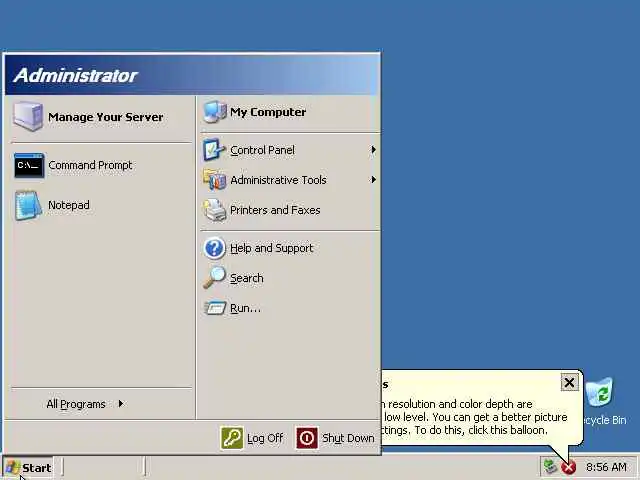Open All Programs menu label
640x480 pixels.
pos(76,404)
